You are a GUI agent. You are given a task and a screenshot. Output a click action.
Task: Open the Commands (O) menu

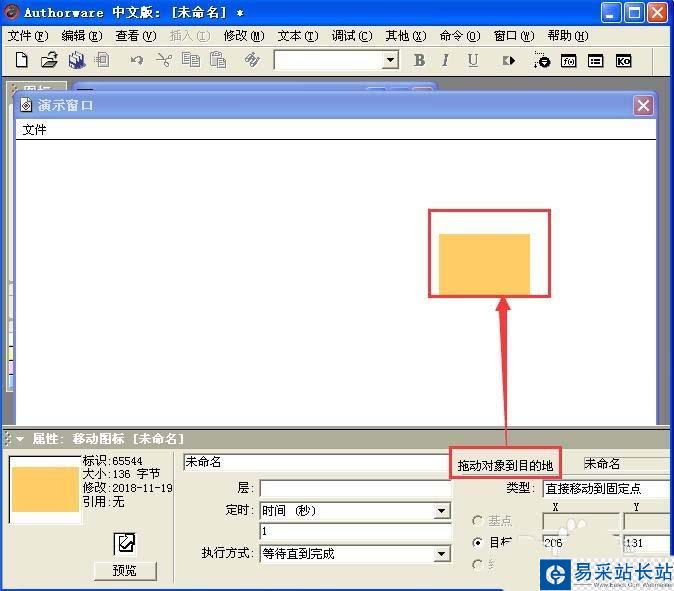(460, 36)
